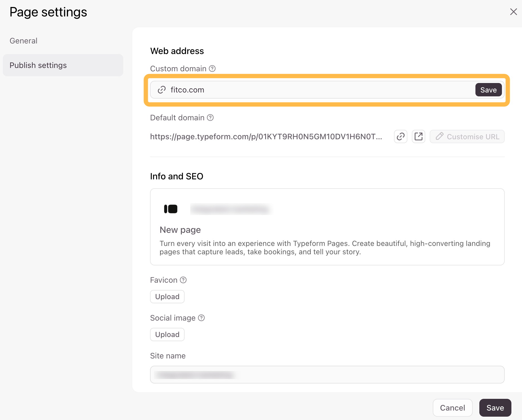This screenshot has width=522, height=420.
Task: Open the General settings tab
Action: (x=23, y=41)
